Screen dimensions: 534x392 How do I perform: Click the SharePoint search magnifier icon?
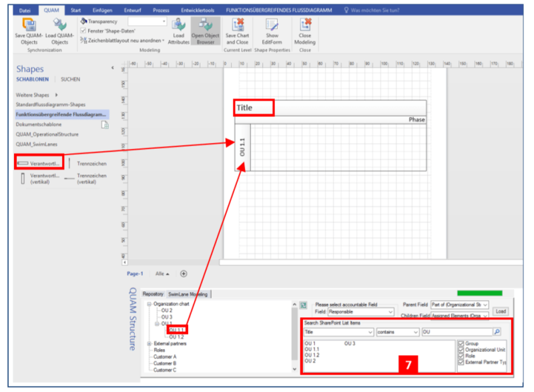point(497,331)
